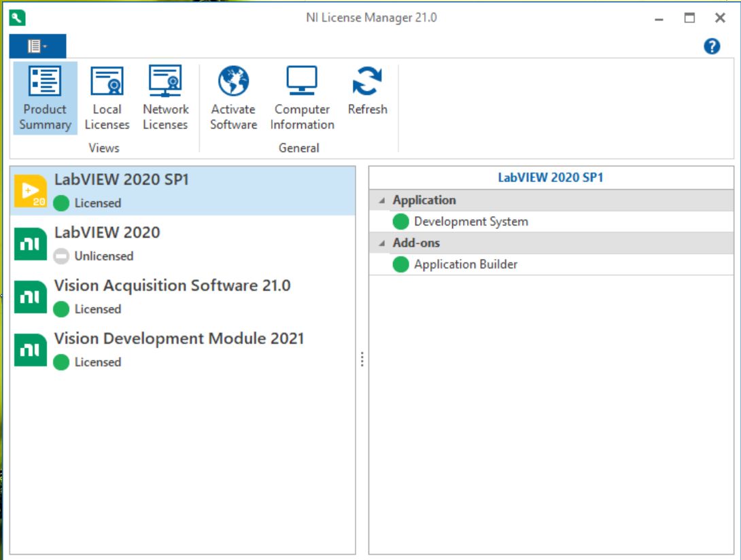Viewport: 741px width, 560px height.
Task: Select the Application Builder add-on
Action: click(x=551, y=264)
